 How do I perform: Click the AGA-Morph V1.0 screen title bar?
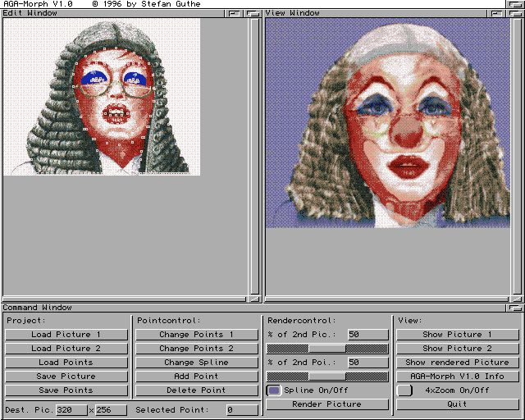pyautogui.click(x=253, y=4)
